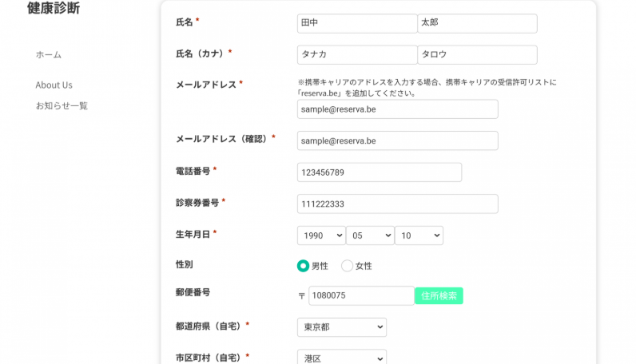Focus the kana field containing タロウ
636x364 pixels.
pyautogui.click(x=477, y=54)
